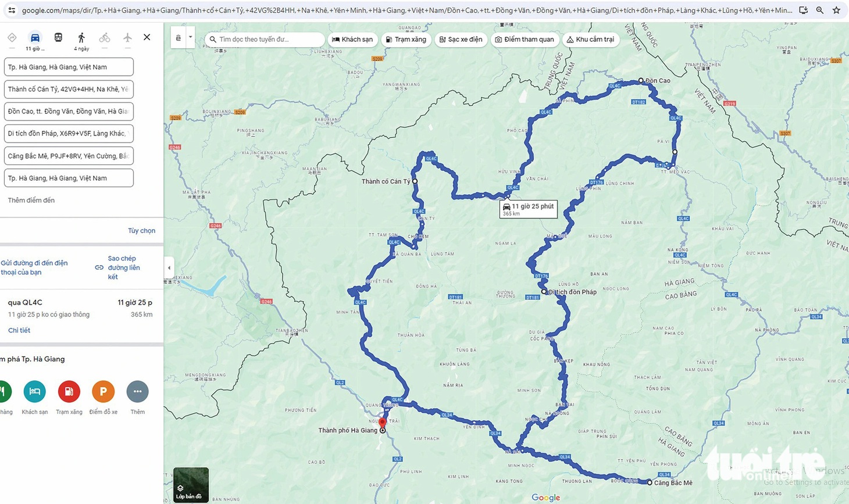The height and width of the screenshot is (504, 849).
Task: Close the directions panel
Action: point(147,37)
